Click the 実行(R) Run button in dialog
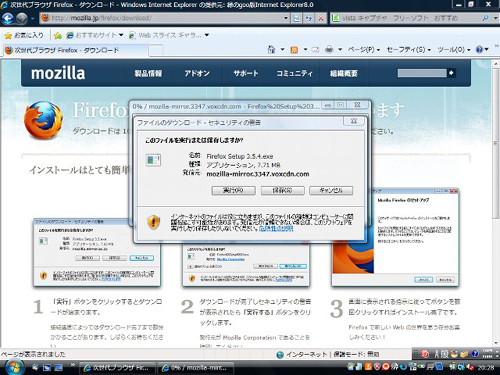Image resolution: width=500 pixels, height=375 pixels. [233, 190]
